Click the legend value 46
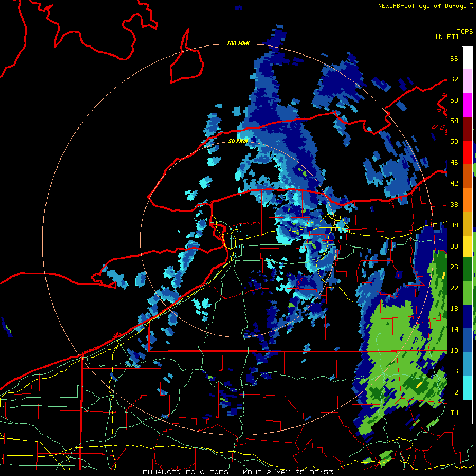The height and width of the screenshot is (476, 476). click(x=454, y=163)
